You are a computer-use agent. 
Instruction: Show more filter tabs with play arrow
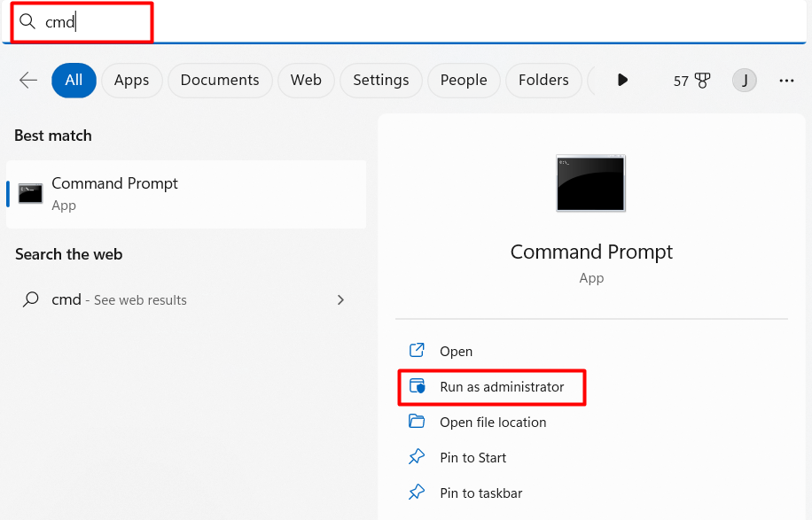(622, 81)
